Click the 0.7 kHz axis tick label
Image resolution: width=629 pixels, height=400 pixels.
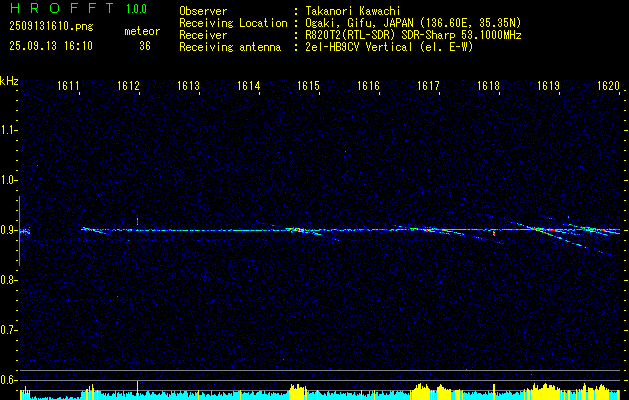pos(8,330)
